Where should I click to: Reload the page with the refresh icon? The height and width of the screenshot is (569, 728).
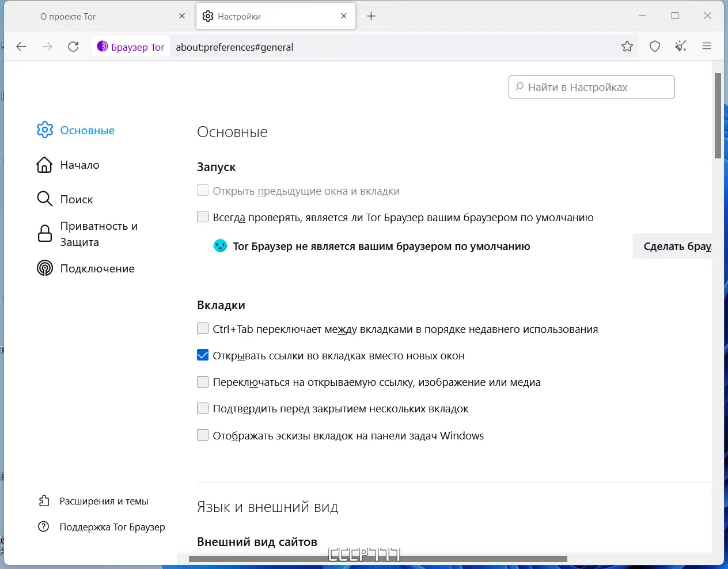click(73, 47)
